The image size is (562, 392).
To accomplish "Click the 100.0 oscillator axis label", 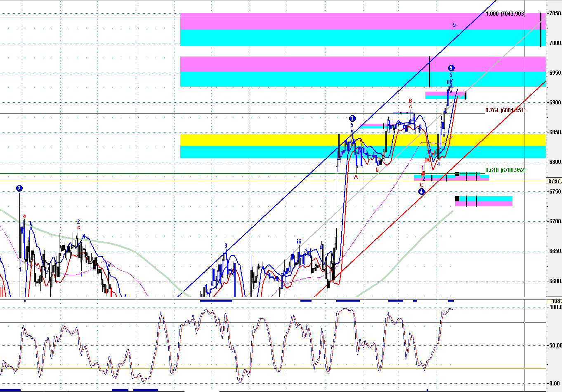I will [x=555, y=307].
